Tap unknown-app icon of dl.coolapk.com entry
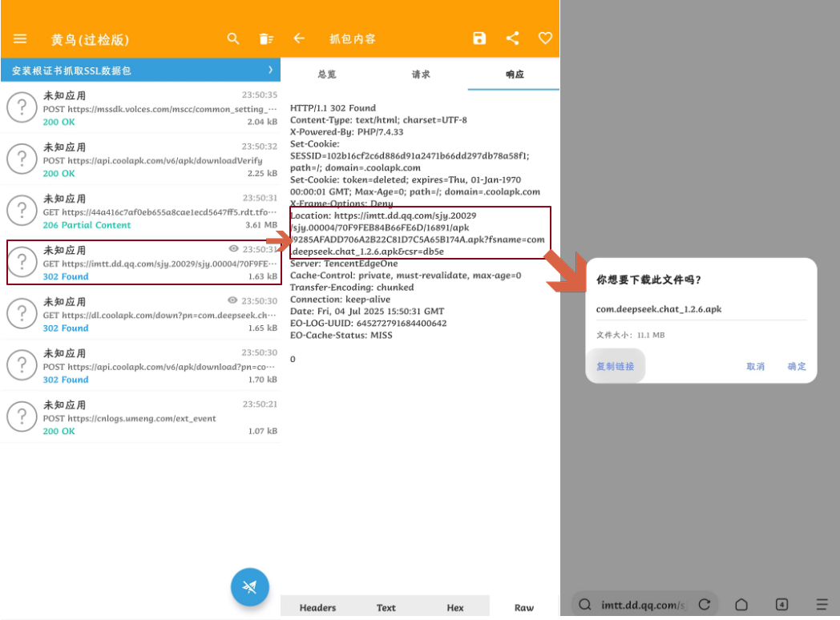 click(x=22, y=314)
